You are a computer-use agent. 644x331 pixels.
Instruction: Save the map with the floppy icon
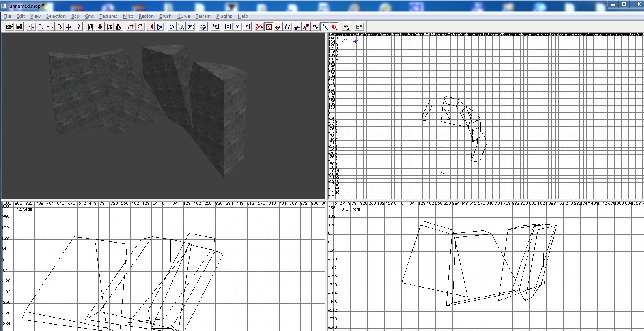tap(19, 27)
